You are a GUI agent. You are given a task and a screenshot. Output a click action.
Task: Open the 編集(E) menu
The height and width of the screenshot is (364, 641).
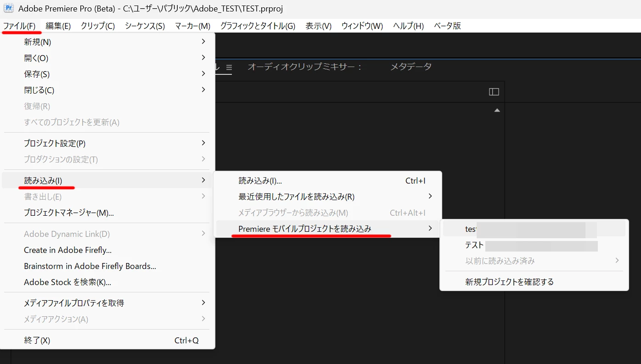click(x=58, y=26)
